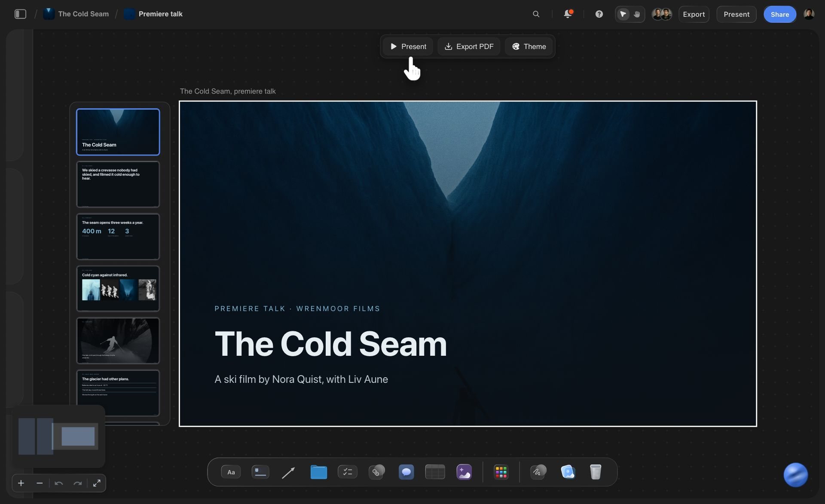825x504 pixels.
Task: Zoom out with the minus button
Action: tap(40, 483)
